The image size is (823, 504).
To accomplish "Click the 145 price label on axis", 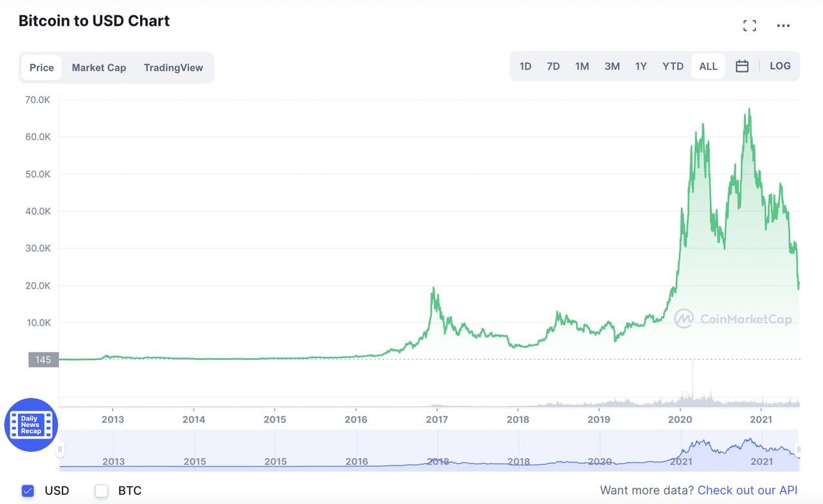I will [x=43, y=360].
